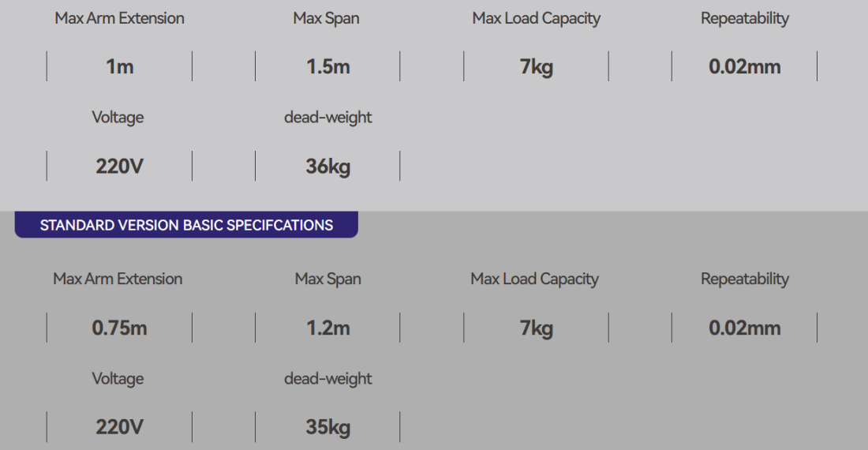Click the 0.75m arm extension value
868x450 pixels.
click(119, 328)
